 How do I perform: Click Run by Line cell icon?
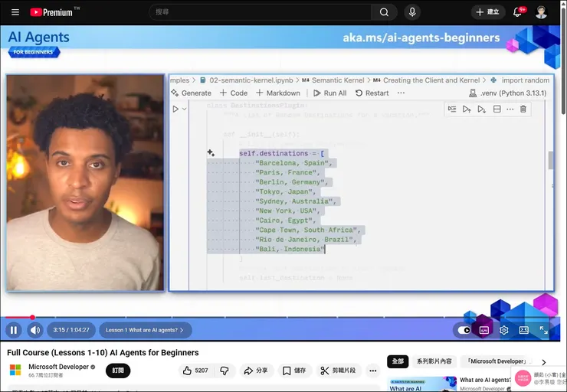[x=452, y=109]
